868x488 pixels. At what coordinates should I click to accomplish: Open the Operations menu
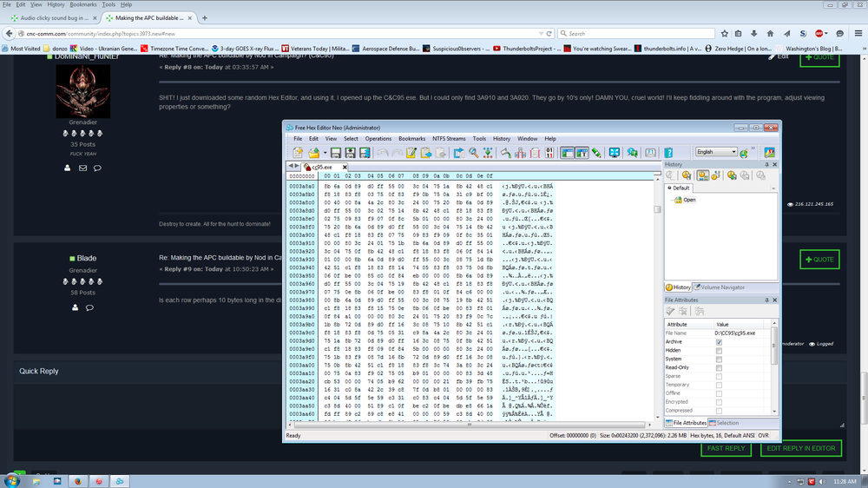pyautogui.click(x=378, y=138)
